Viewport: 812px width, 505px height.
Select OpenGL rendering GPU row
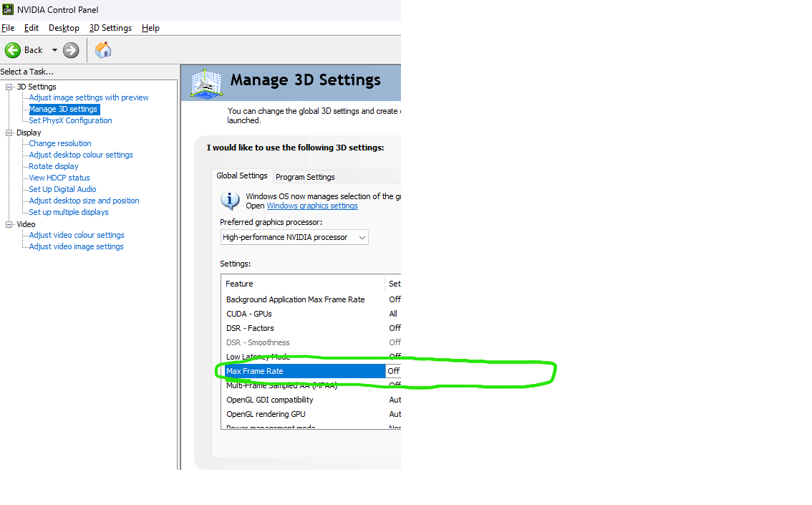click(311, 414)
